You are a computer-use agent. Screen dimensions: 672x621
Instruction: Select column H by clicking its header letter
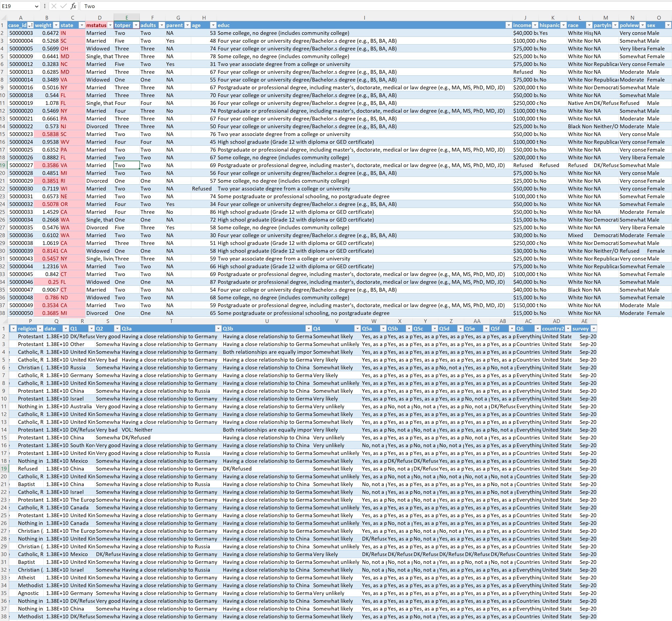click(x=204, y=17)
